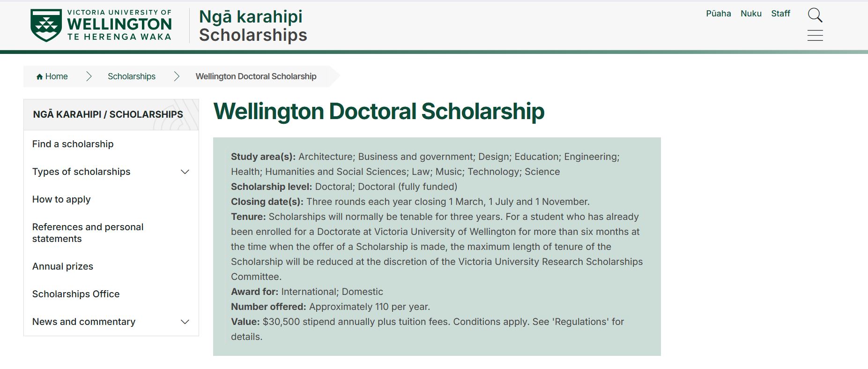Open Scholarships Office sidebar item
The image size is (868, 369).
[x=76, y=294]
